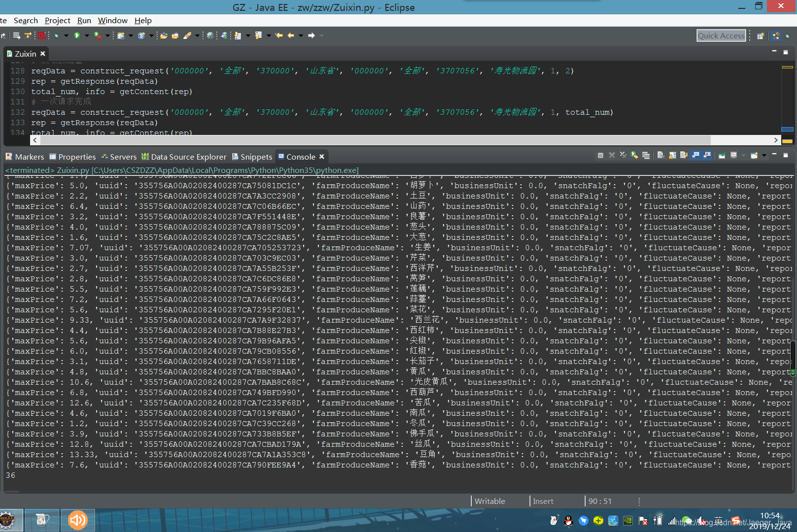The width and height of the screenshot is (797, 532).
Task: Open dropdown next to New Server icon
Action: pos(131,35)
